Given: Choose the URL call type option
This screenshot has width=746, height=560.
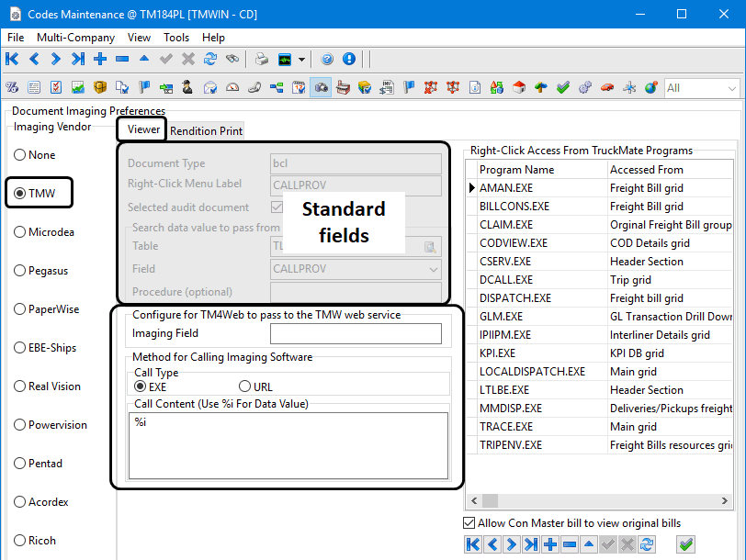Looking at the screenshot, I should (x=245, y=386).
